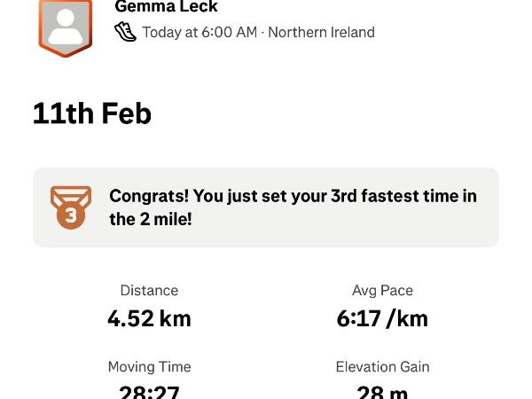The width and height of the screenshot is (532, 399).
Task: Click the athlete name Gemma Leck
Action: point(167,7)
